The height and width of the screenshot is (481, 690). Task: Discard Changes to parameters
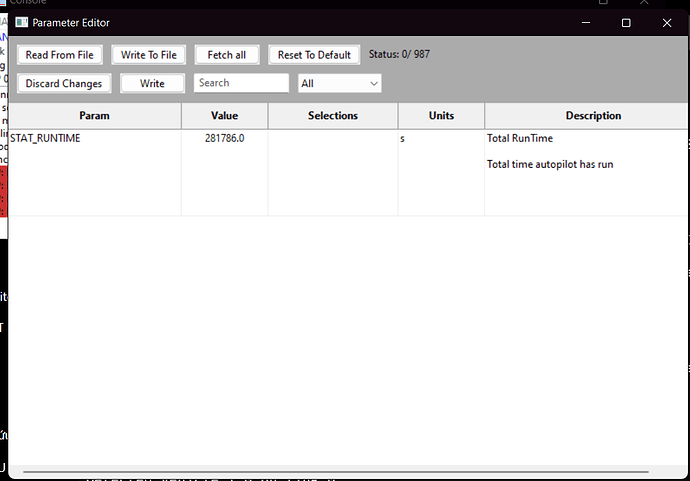point(64,84)
